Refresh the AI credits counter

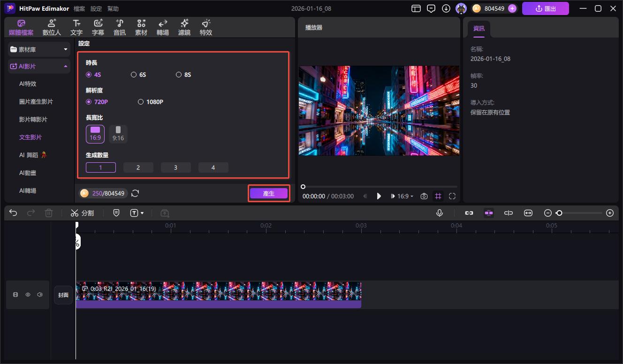click(135, 193)
